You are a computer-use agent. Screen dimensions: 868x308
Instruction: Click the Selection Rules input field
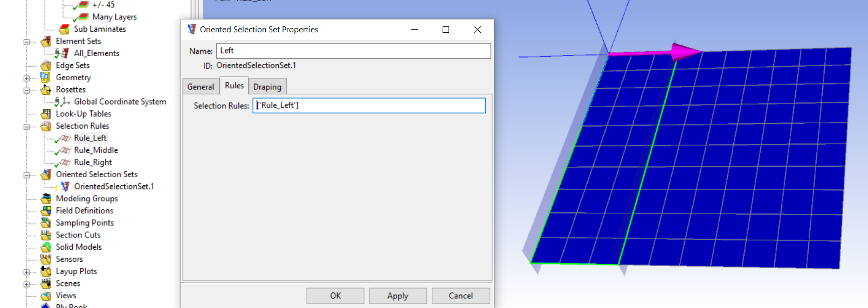click(369, 105)
